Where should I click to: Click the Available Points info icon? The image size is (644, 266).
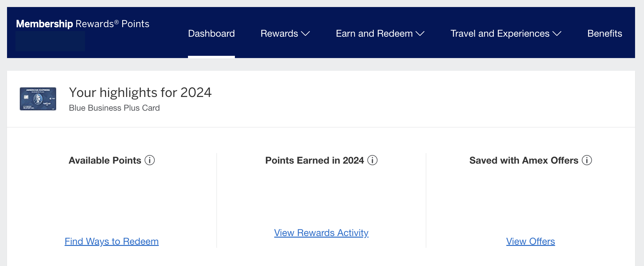(150, 160)
